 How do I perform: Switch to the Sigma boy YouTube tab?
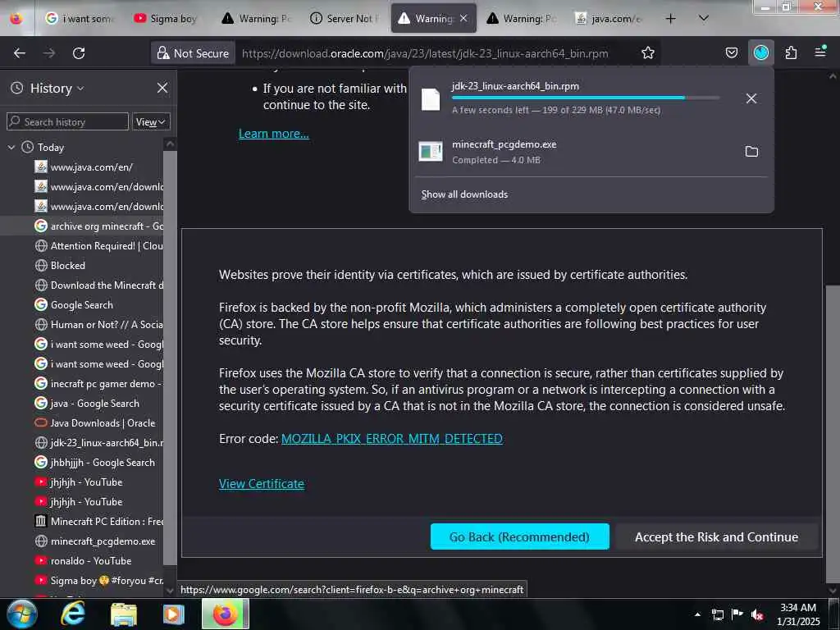pyautogui.click(x=166, y=19)
